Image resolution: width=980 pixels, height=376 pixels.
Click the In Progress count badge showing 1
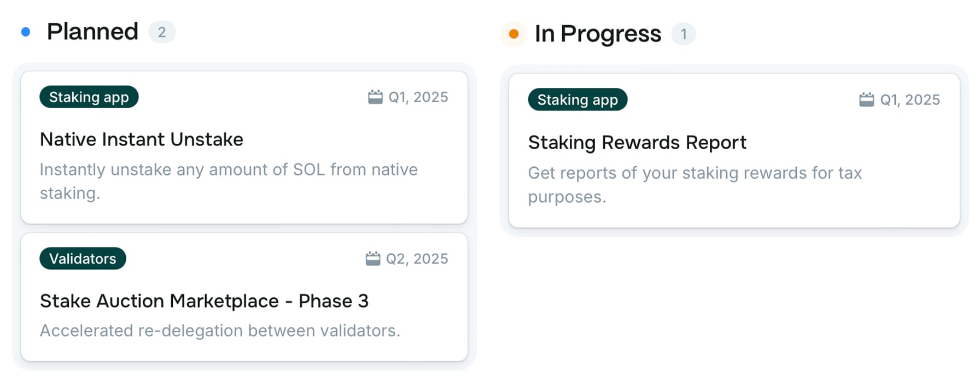[684, 34]
